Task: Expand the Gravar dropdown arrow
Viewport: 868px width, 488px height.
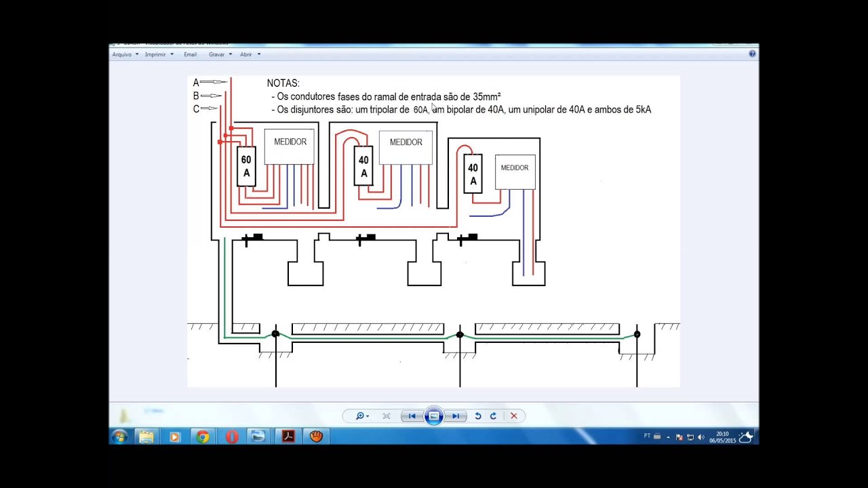Action: tap(231, 54)
